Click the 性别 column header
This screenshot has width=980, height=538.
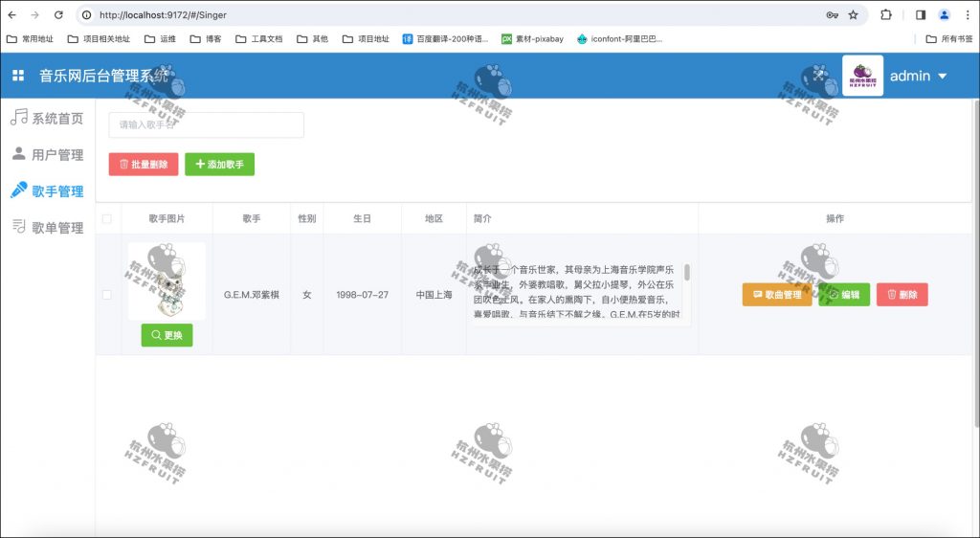307,218
